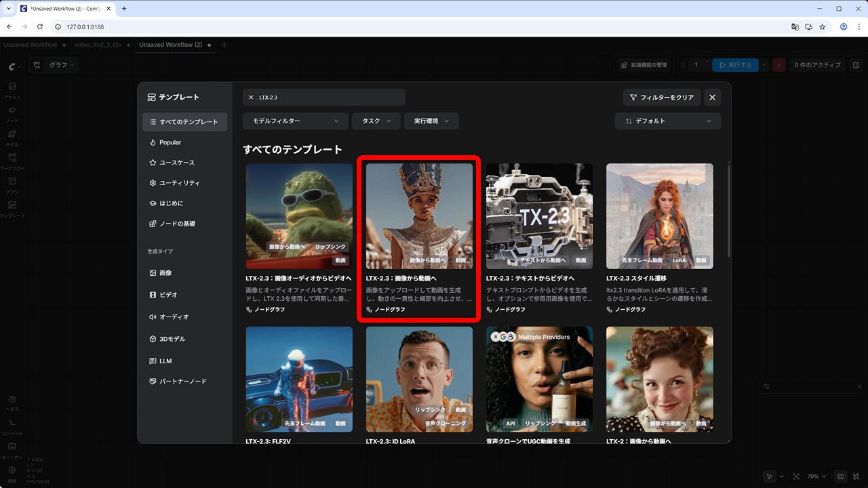Click the template list vertical scrollbar

click(728, 210)
